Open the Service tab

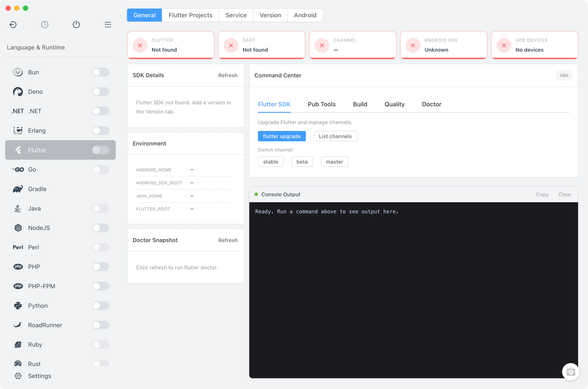236,15
